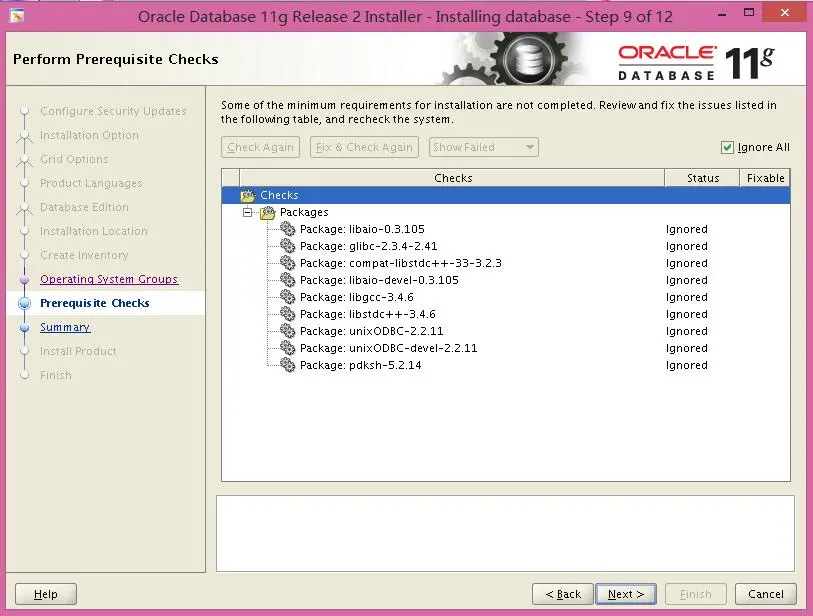Image resolution: width=813 pixels, height=616 pixels.
Task: Click the compat-libstdc++ package gear icon
Action: click(x=288, y=263)
